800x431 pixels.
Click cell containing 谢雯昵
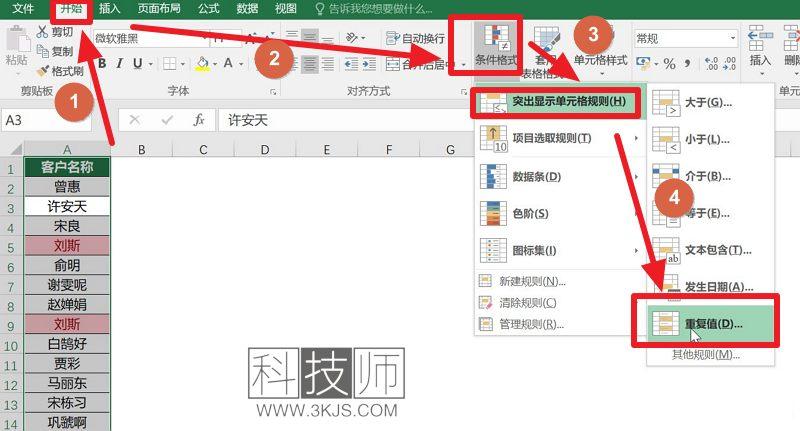(67, 285)
